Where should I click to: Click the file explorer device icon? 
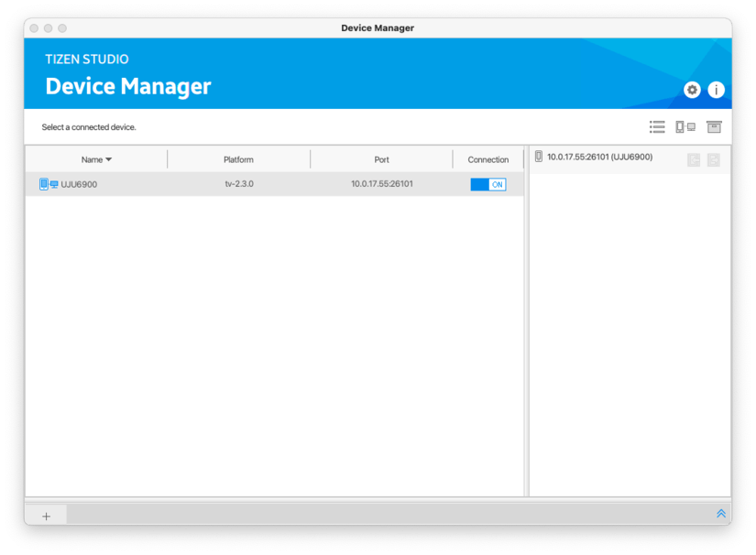pos(539,157)
